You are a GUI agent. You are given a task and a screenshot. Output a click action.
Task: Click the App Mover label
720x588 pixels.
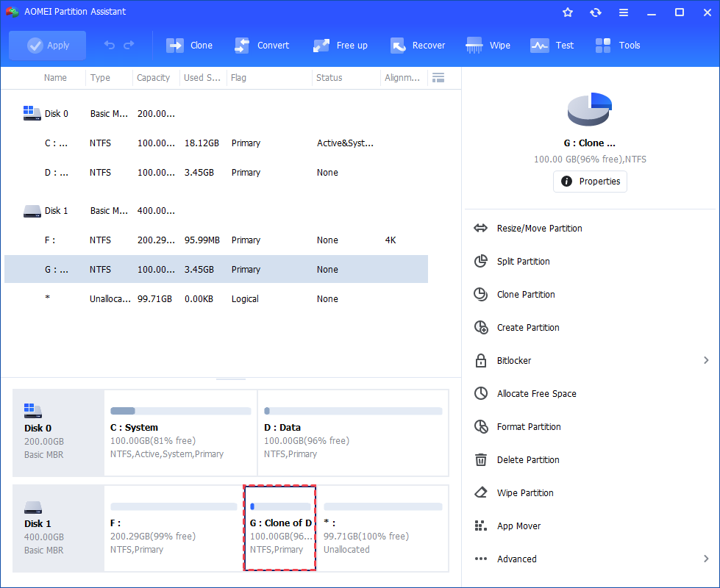click(x=518, y=526)
